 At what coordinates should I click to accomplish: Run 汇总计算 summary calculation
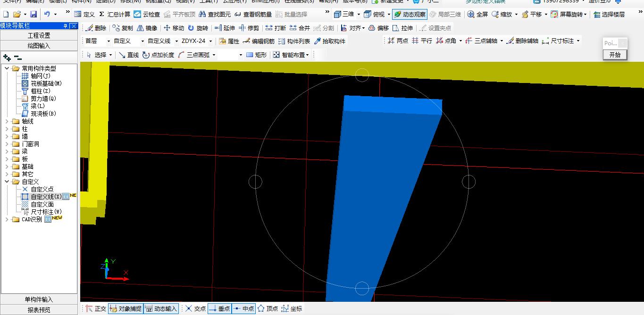(114, 15)
